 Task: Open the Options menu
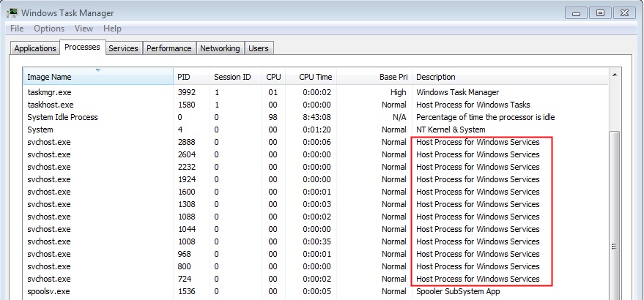click(49, 29)
